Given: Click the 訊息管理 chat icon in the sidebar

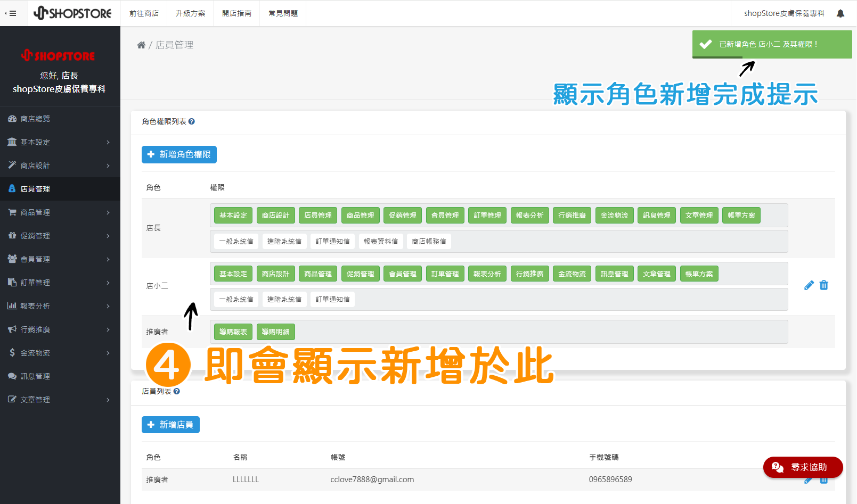Looking at the screenshot, I should coord(12,376).
